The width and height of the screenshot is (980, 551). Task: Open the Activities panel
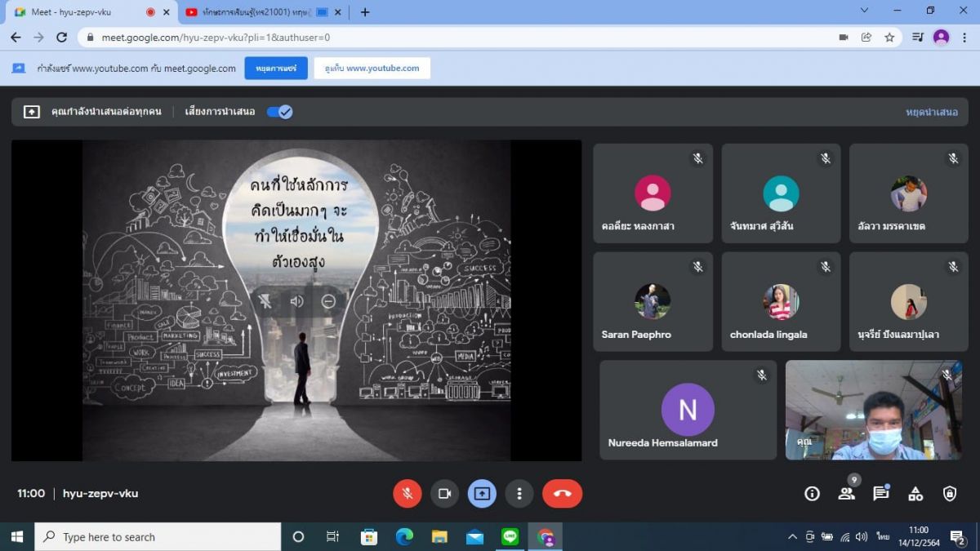tap(915, 493)
